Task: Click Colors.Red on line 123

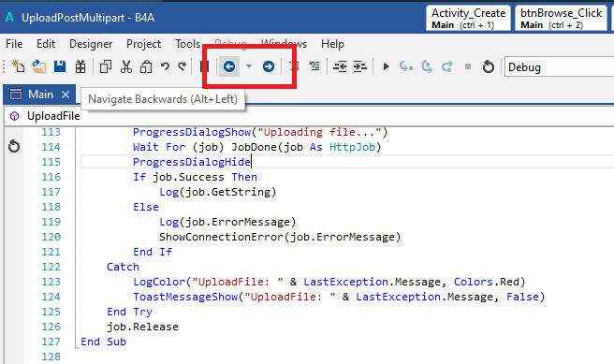Action: pyautogui.click(x=487, y=282)
